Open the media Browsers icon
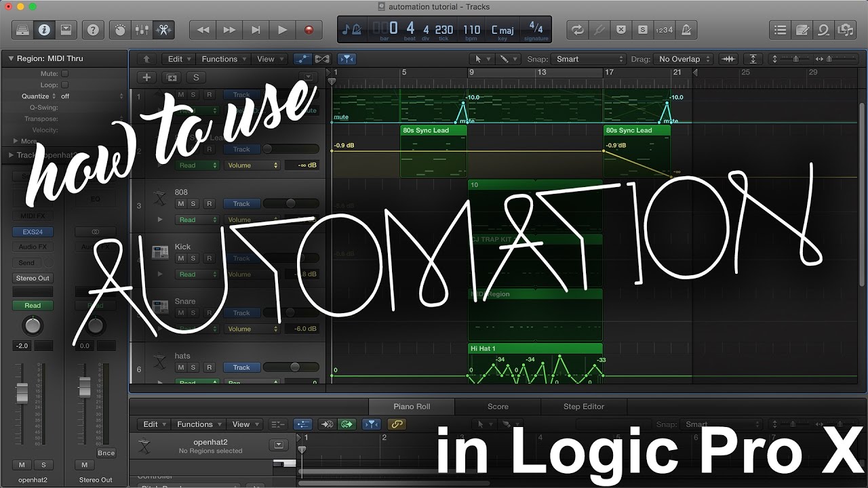 pyautogui.click(x=846, y=30)
